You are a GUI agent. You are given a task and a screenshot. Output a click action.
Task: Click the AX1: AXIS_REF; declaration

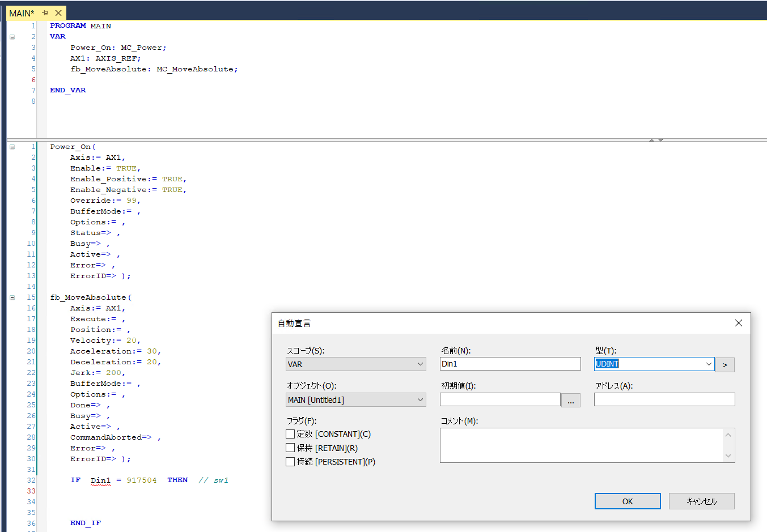coord(105,58)
